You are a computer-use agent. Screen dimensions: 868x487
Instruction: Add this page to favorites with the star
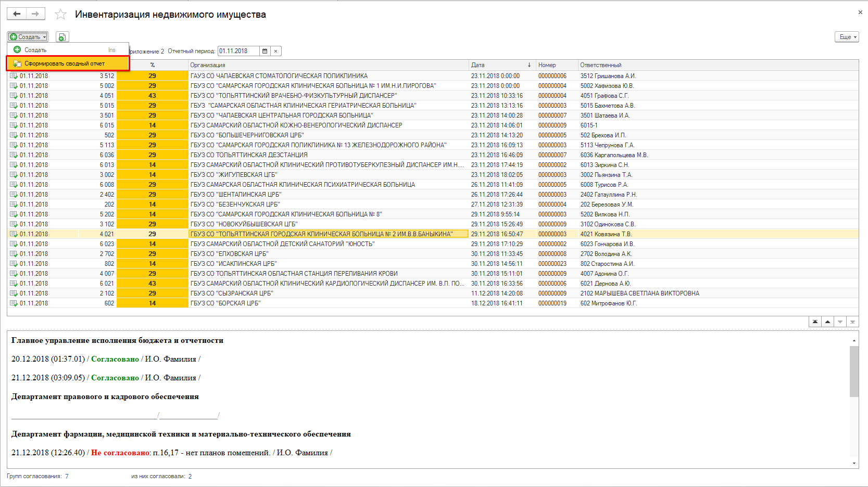pos(60,15)
